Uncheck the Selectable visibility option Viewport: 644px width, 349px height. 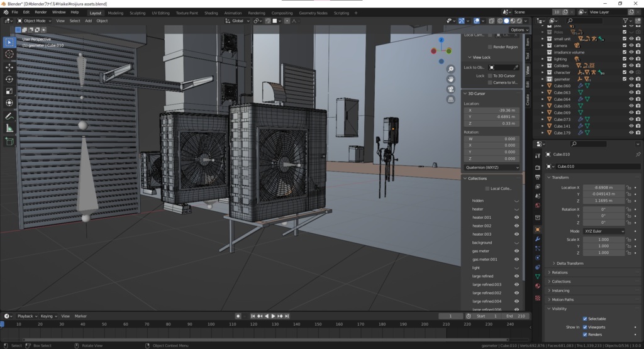coord(585,319)
